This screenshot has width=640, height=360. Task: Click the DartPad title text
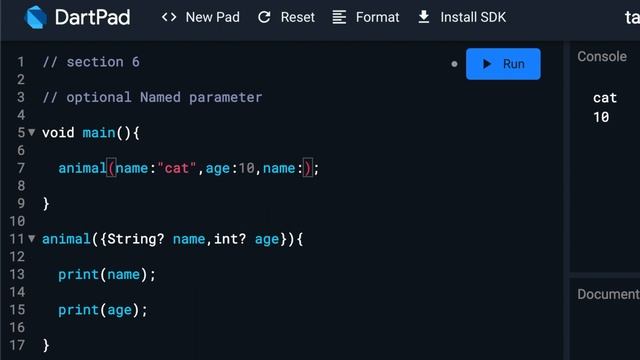pos(93,17)
